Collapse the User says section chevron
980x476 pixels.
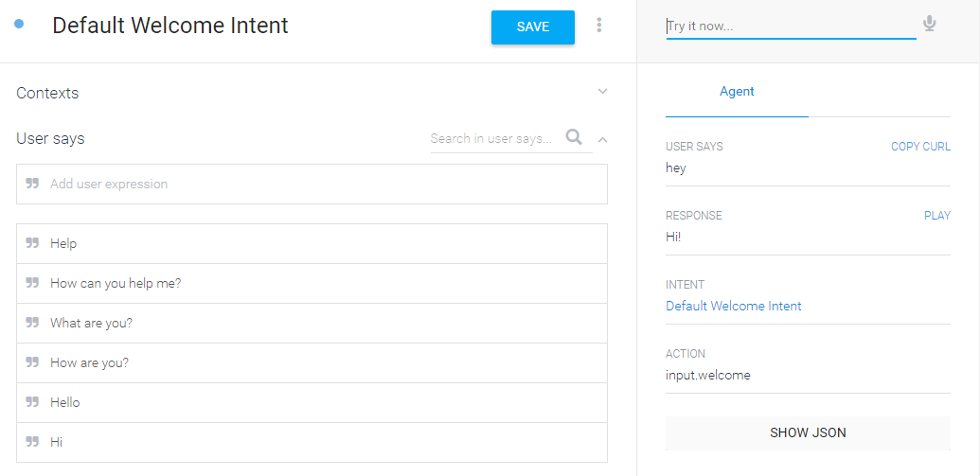[602, 140]
